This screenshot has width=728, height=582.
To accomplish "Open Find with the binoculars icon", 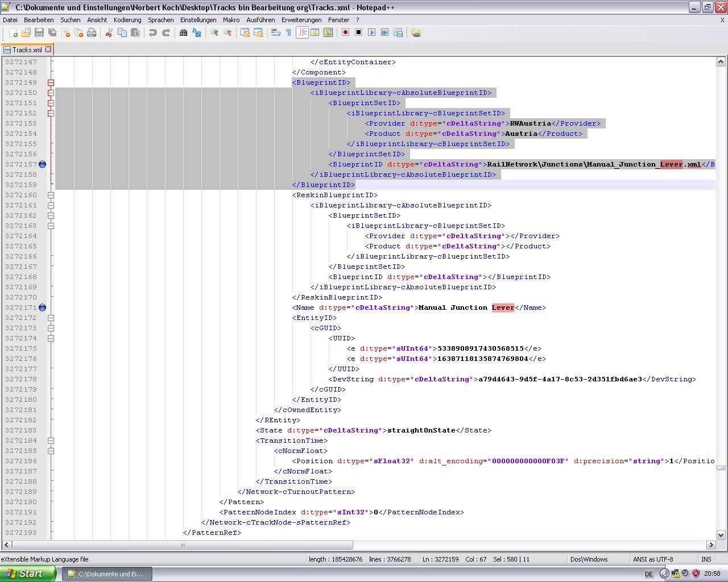I will click(x=183, y=33).
